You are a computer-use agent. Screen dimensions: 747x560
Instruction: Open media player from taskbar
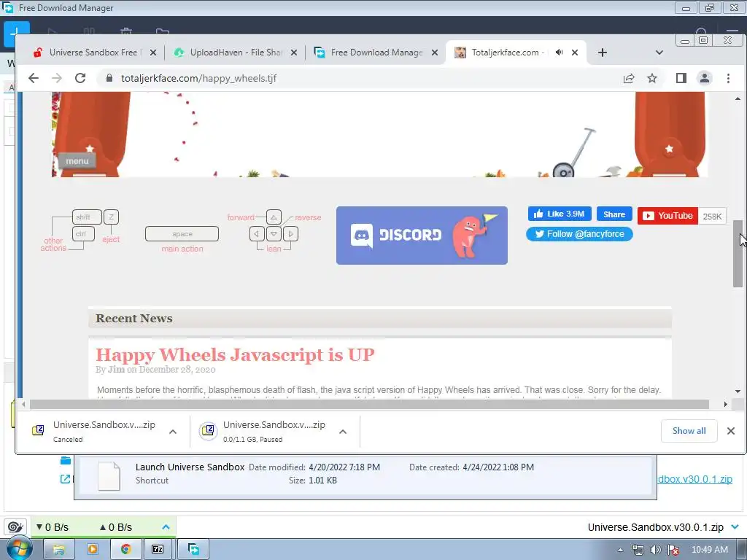(92, 550)
